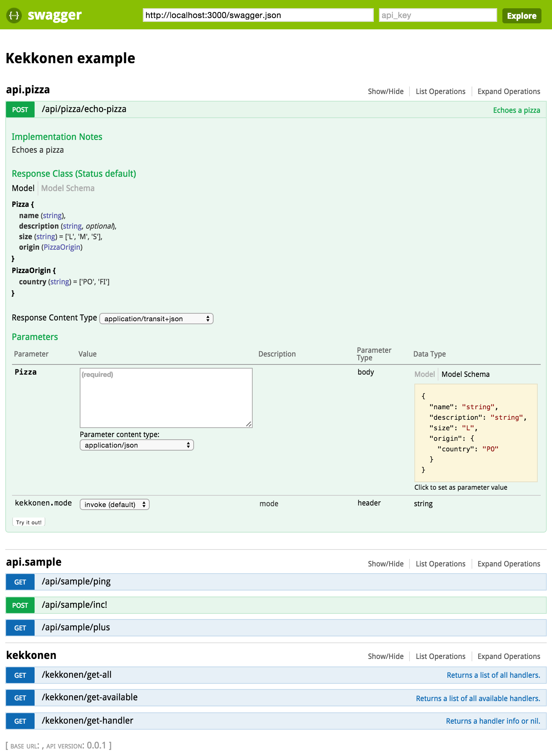552x756 pixels.
Task: Click the swagger logo icon
Action: (14, 15)
